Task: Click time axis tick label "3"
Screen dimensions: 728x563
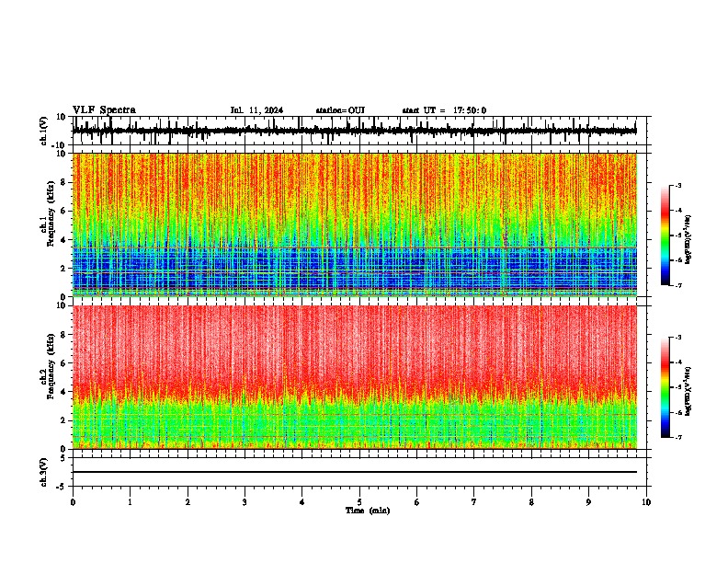Action: (x=245, y=502)
